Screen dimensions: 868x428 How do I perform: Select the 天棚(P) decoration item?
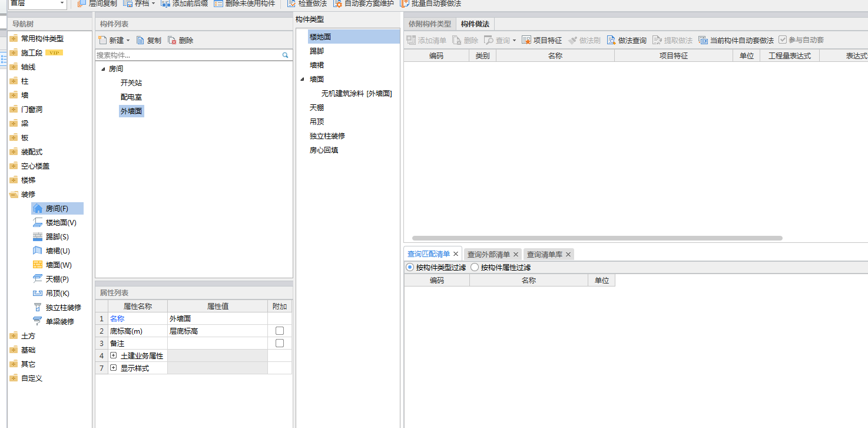tap(51, 279)
